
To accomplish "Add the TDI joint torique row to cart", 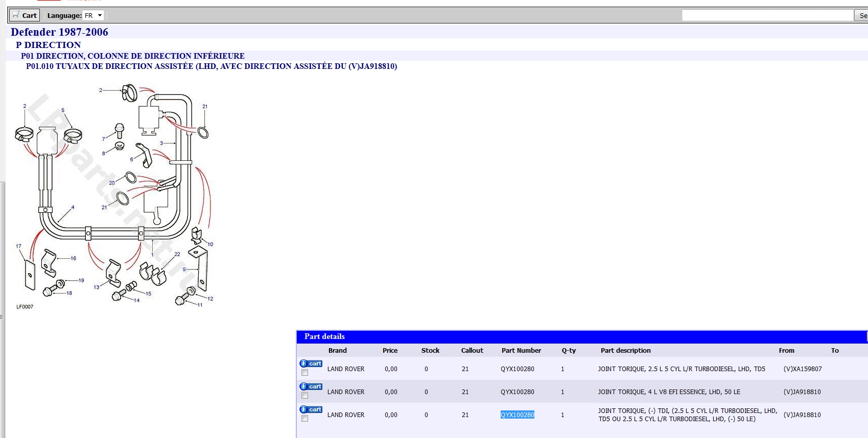I will click(311, 409).
